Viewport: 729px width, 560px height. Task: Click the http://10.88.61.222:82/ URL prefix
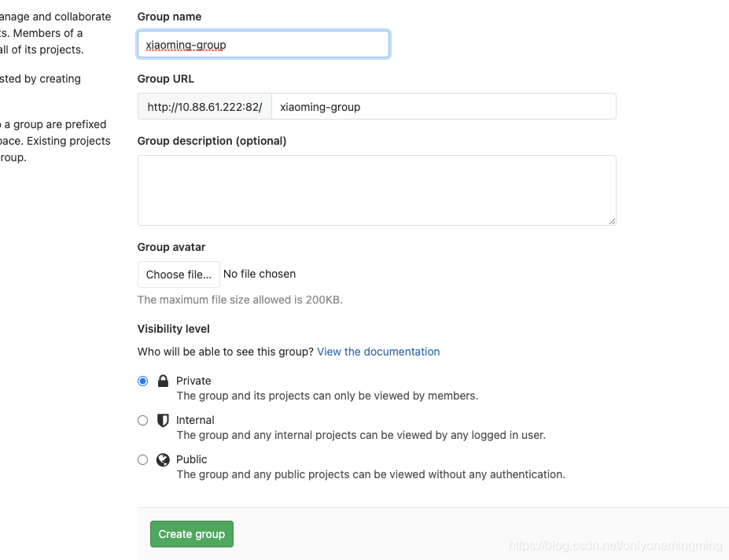[204, 106]
